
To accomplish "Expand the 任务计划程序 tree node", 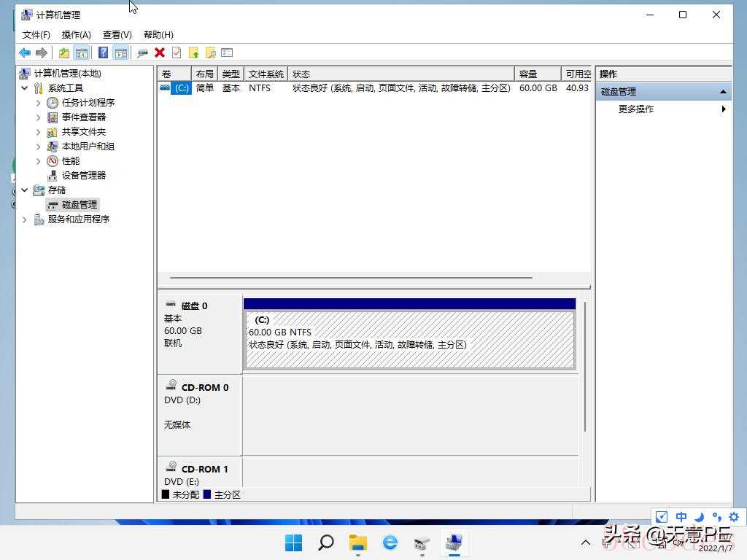I will (39, 103).
